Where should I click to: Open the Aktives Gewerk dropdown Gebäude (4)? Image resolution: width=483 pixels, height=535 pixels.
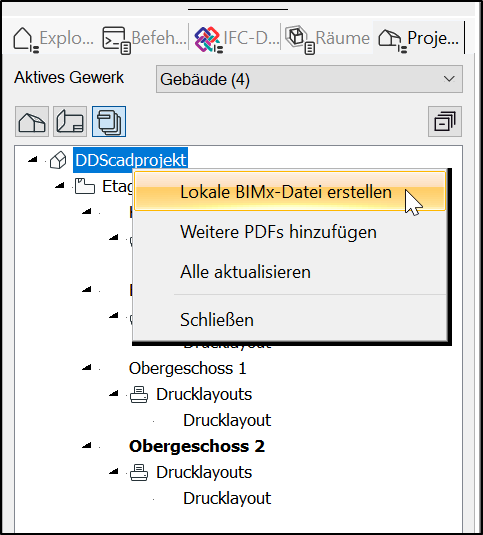[309, 79]
